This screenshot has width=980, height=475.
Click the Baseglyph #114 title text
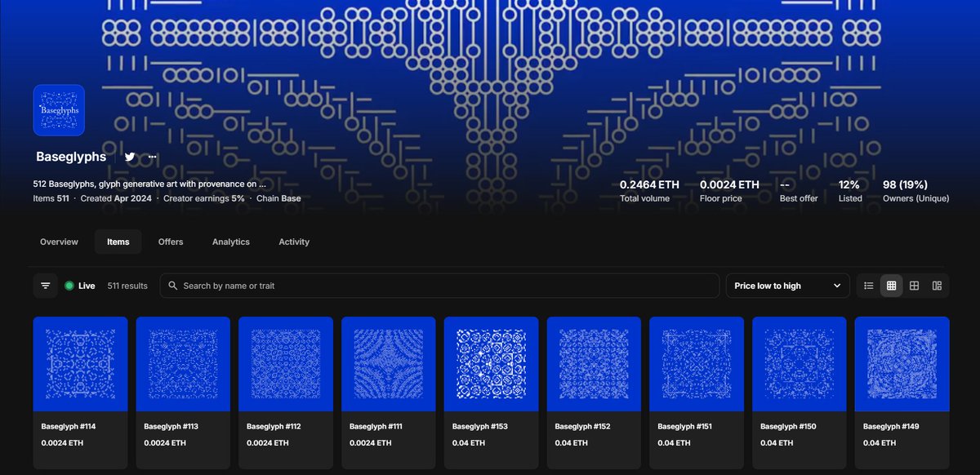(x=69, y=427)
